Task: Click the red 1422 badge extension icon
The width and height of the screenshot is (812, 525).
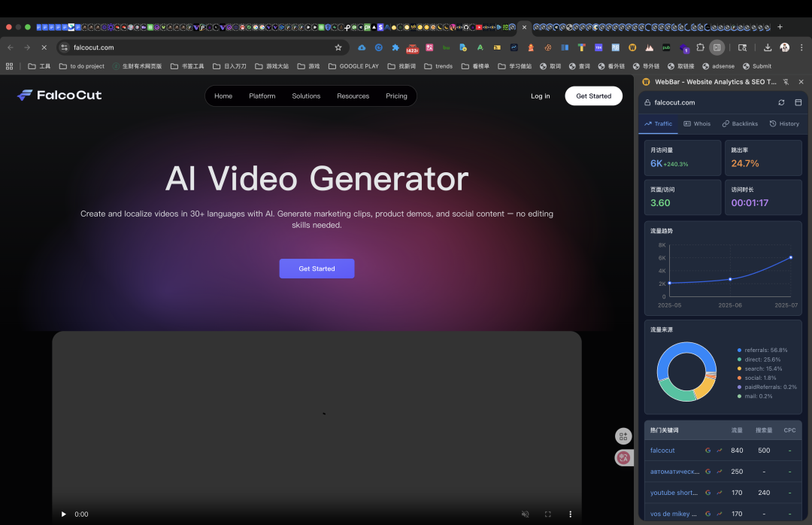Action: [412, 48]
